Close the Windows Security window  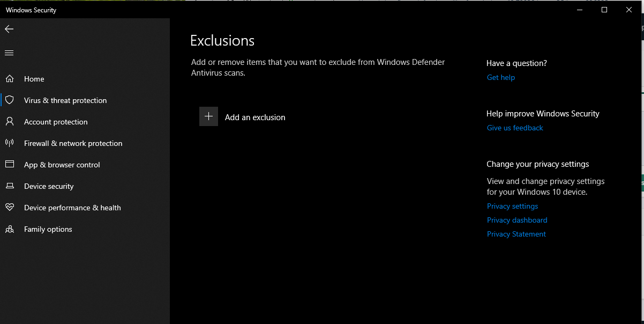click(629, 10)
